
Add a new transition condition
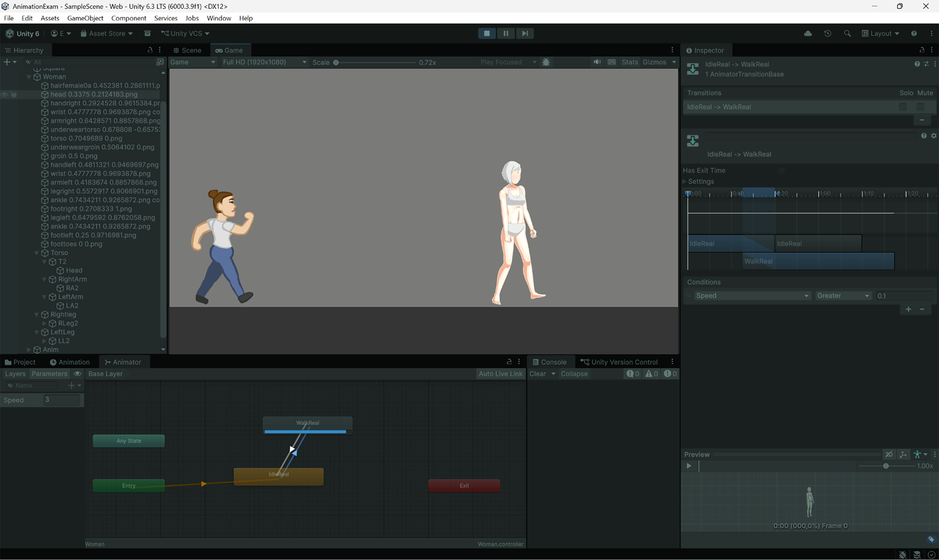click(x=908, y=310)
